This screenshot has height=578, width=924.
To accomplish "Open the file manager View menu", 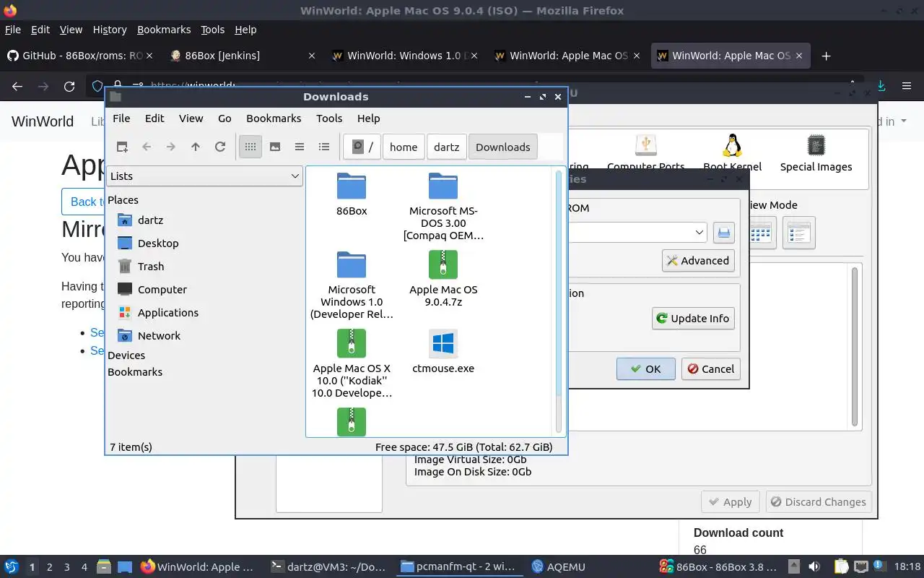I will [x=191, y=118].
